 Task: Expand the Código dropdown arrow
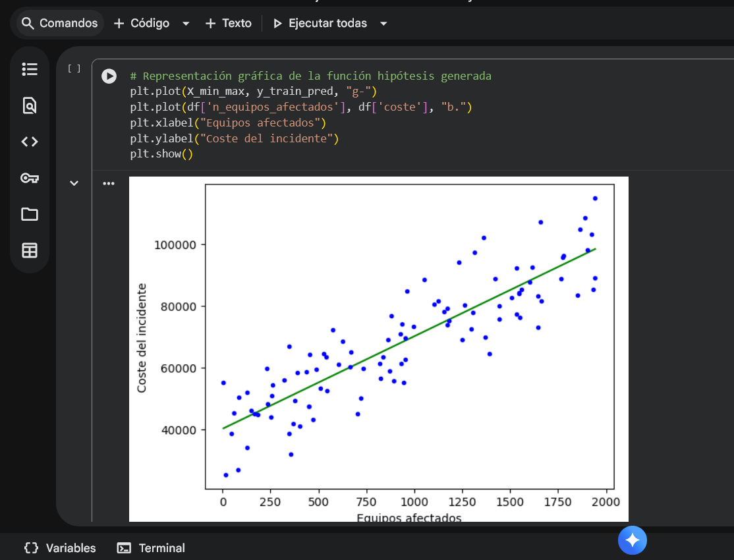[186, 24]
